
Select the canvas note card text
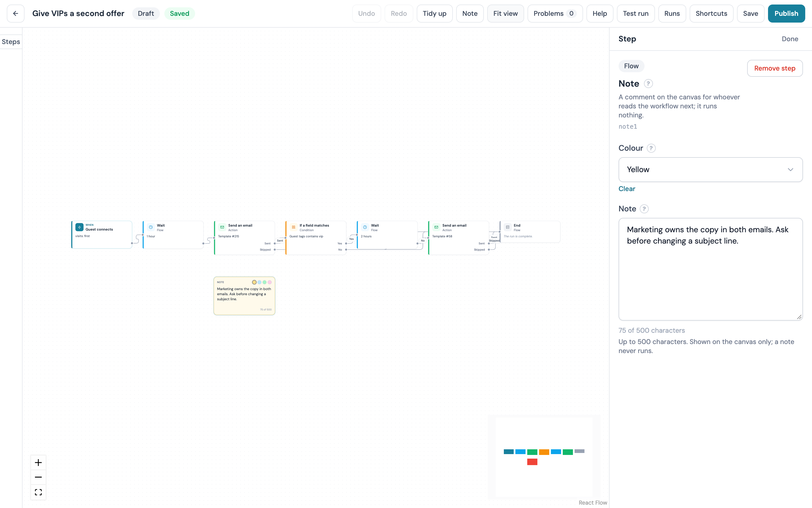(x=244, y=294)
